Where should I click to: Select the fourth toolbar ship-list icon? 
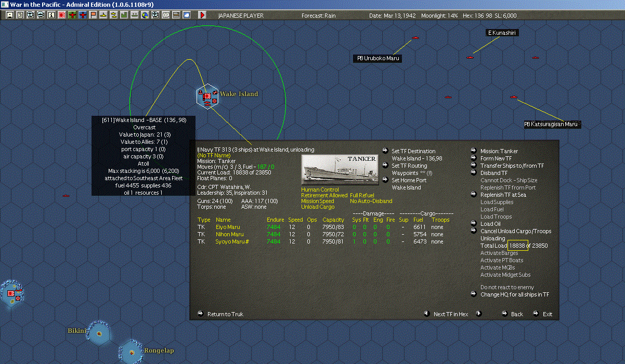pyautogui.click(x=41, y=16)
